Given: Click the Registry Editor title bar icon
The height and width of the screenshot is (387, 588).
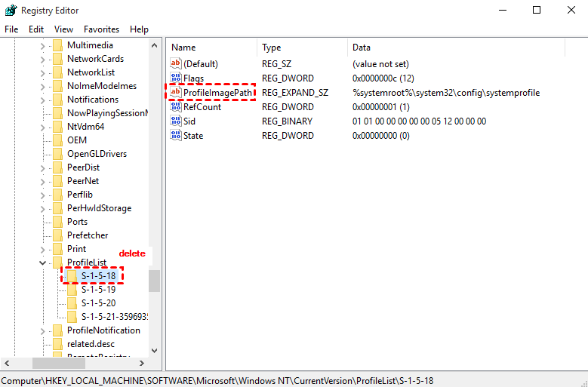Looking at the screenshot, I should click(11, 10).
